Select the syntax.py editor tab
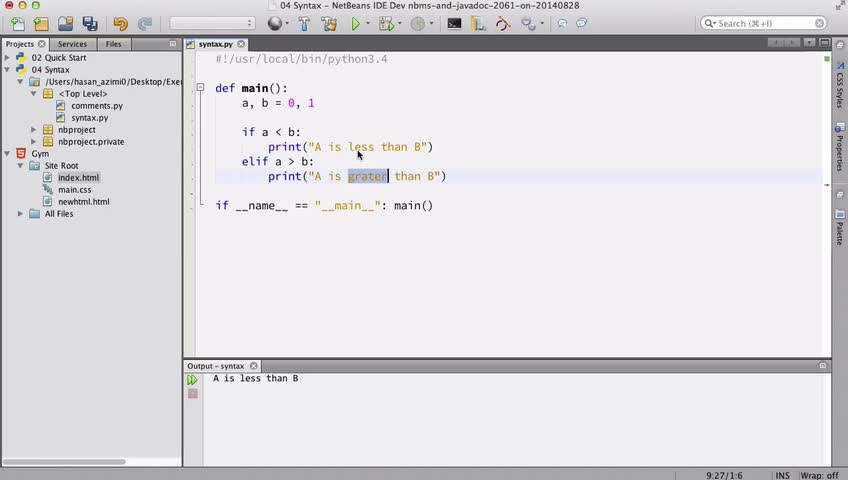The height and width of the screenshot is (480, 848). click(x=215, y=44)
